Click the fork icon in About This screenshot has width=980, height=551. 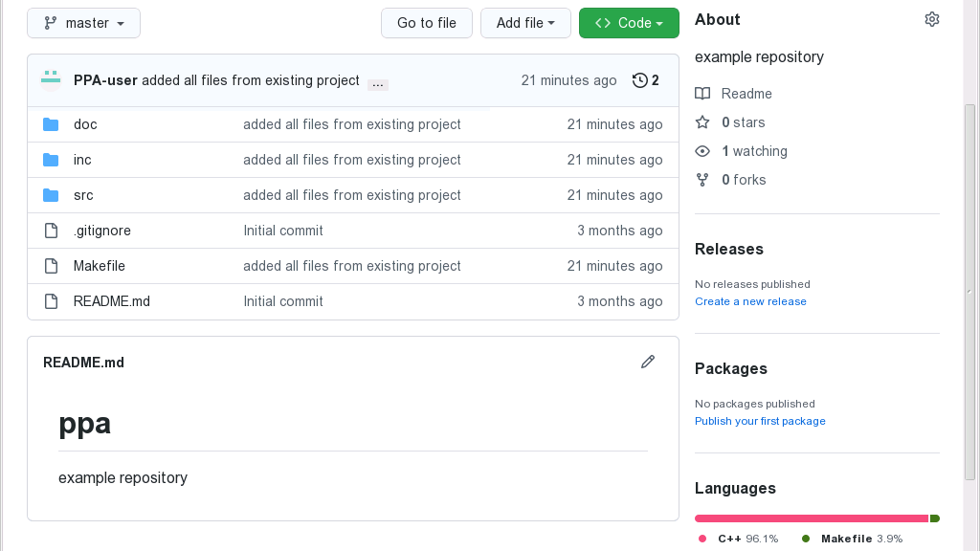click(702, 180)
